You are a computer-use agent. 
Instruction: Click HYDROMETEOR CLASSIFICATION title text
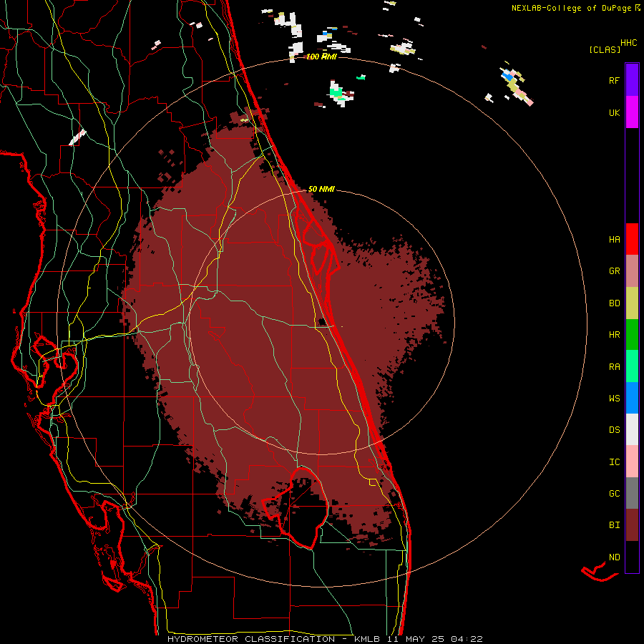[251, 639]
